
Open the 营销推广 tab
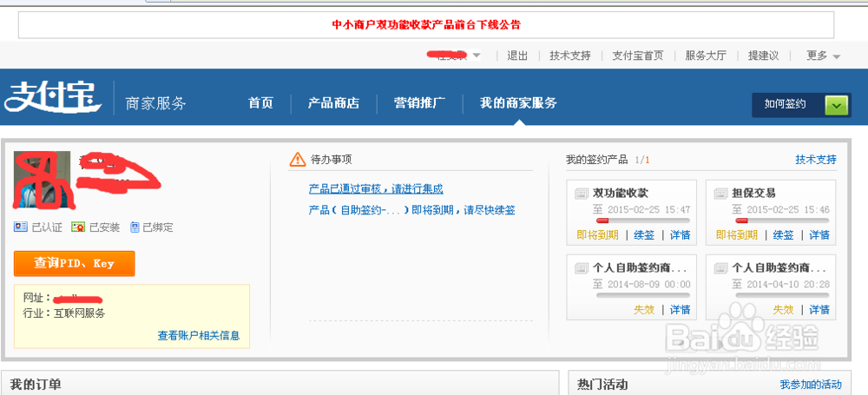click(x=419, y=103)
